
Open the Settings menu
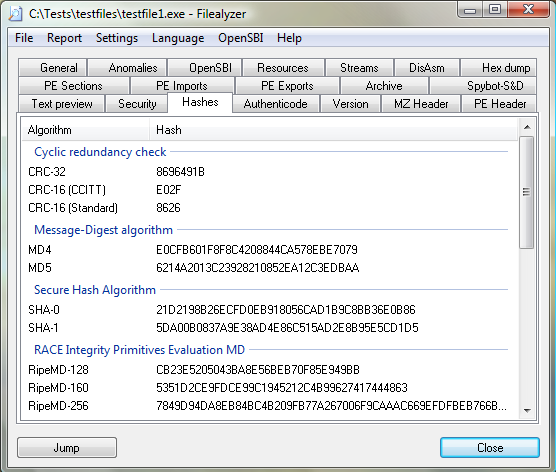[117, 38]
